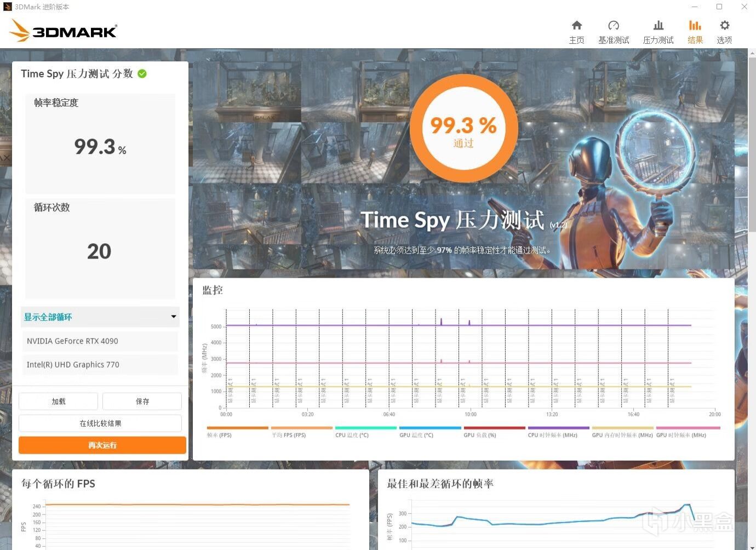
Task: Click the 最佳和最差循环的帧率 heading
Action: point(440,483)
